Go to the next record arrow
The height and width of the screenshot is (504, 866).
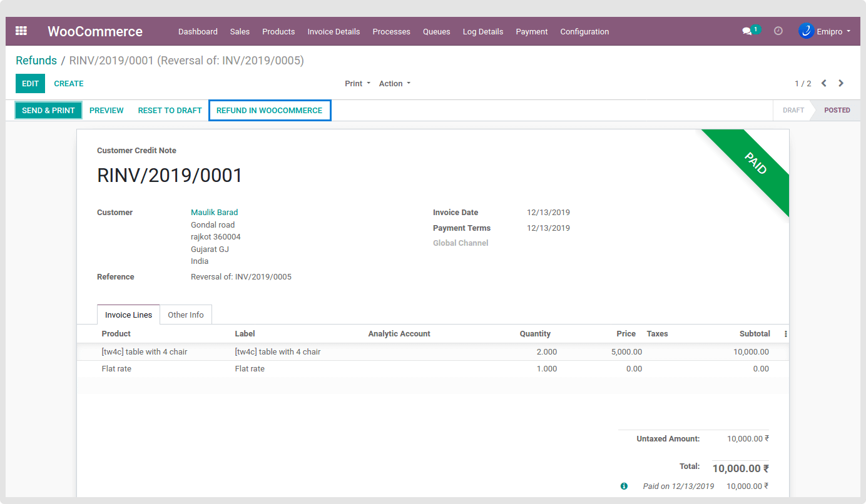click(x=841, y=83)
